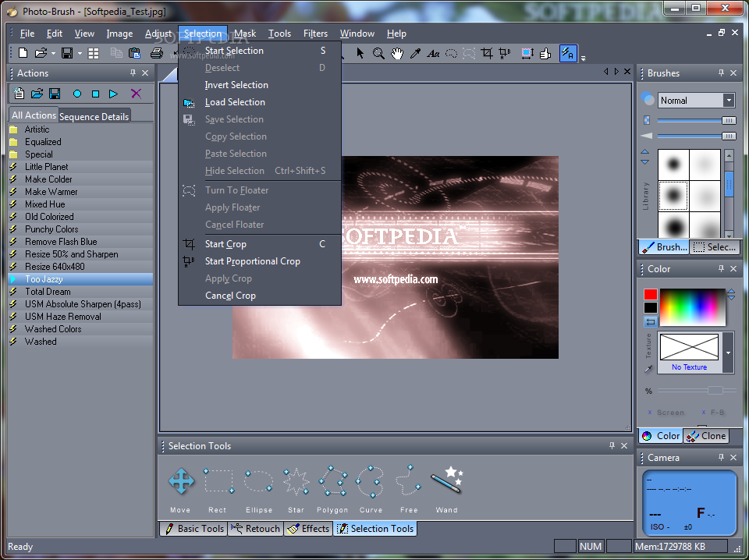Click the Save floppy icon in main toolbar

67,53
